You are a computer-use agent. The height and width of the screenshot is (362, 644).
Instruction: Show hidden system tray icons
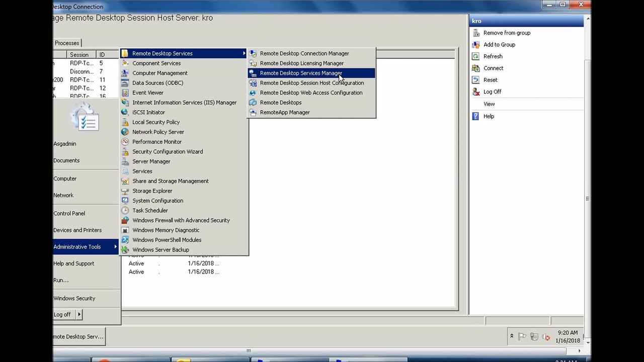[512, 336]
